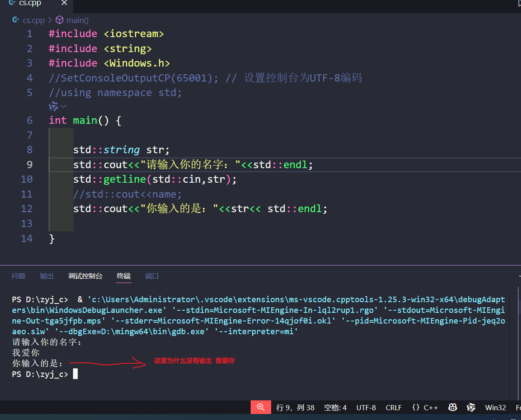Viewport: 521px width, 420px height.
Task: Open the 输出 panel tab
Action: click(x=47, y=276)
